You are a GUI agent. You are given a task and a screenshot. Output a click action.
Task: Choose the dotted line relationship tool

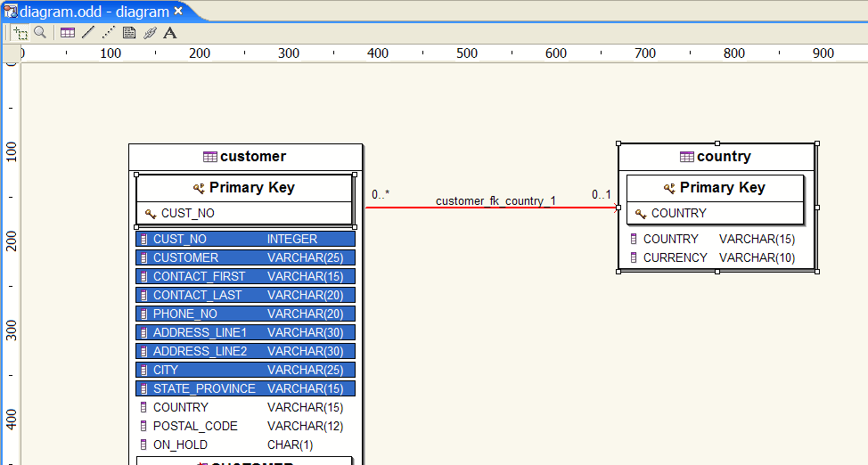coord(108,33)
